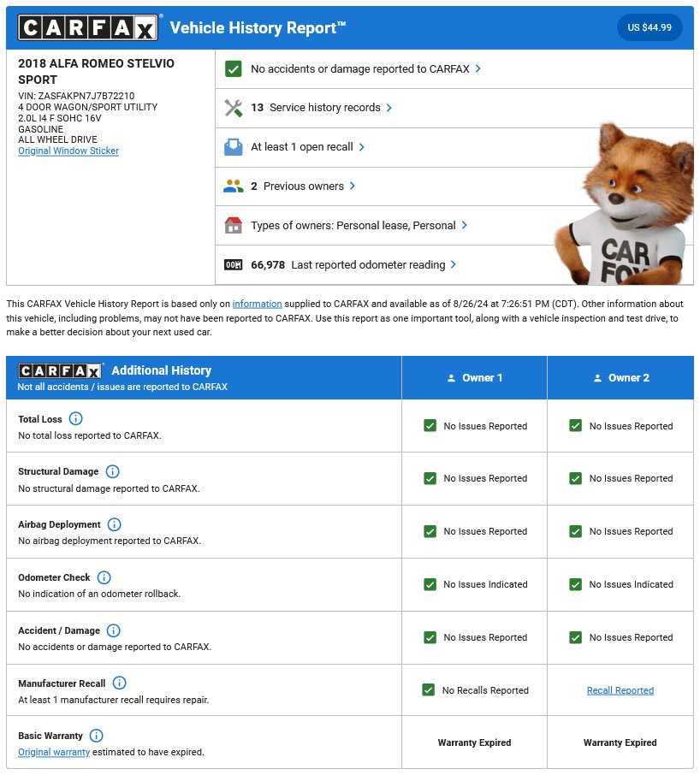The image size is (700, 775).
Task: Click the CARFAX logo in Additional History header
Action: point(60,370)
